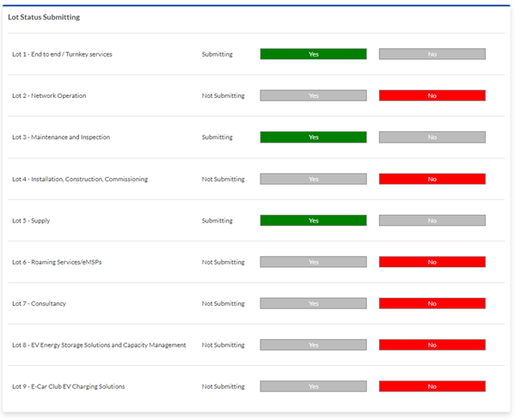
Task: Set Lot 3 Maintenance and Inspection to No
Action: (432, 137)
